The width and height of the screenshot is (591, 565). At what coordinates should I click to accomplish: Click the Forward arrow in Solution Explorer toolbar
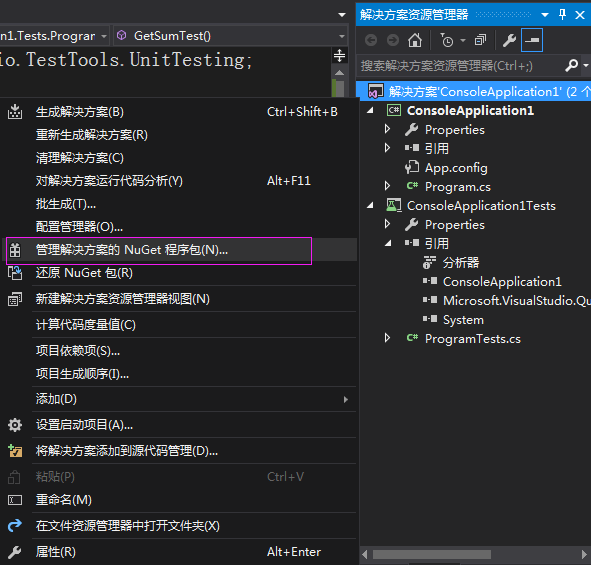point(393,40)
